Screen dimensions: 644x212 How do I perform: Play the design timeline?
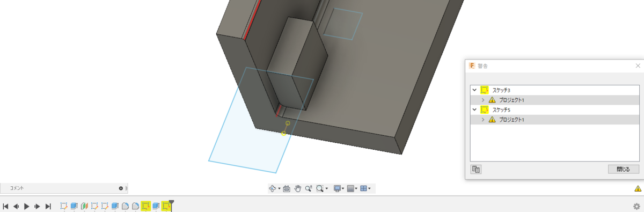pos(27,206)
